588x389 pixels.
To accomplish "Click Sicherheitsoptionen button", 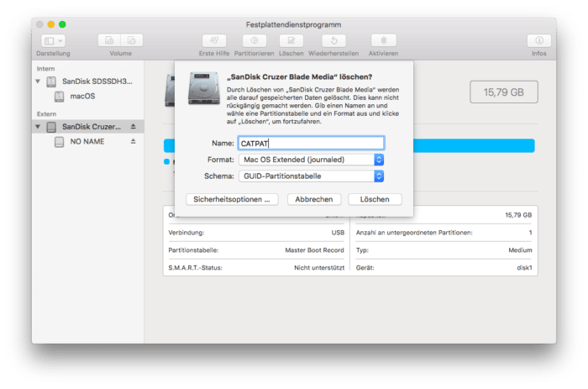I will (232, 199).
